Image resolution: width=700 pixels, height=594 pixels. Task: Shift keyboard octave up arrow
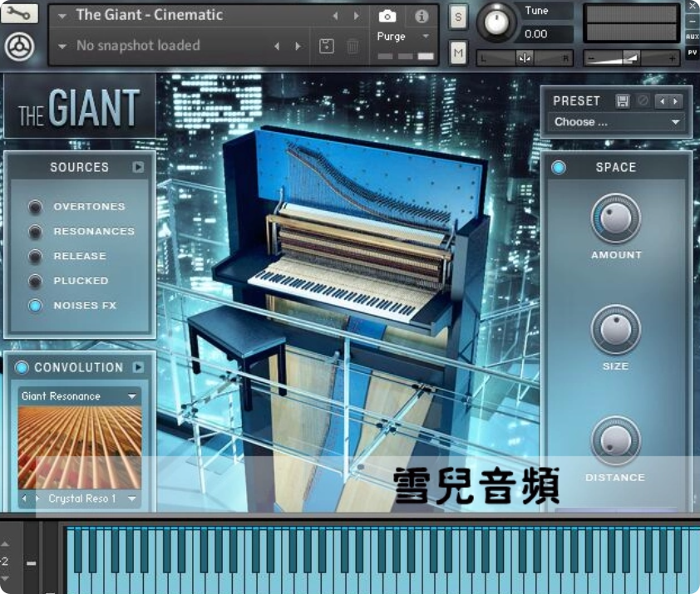tap(4, 544)
